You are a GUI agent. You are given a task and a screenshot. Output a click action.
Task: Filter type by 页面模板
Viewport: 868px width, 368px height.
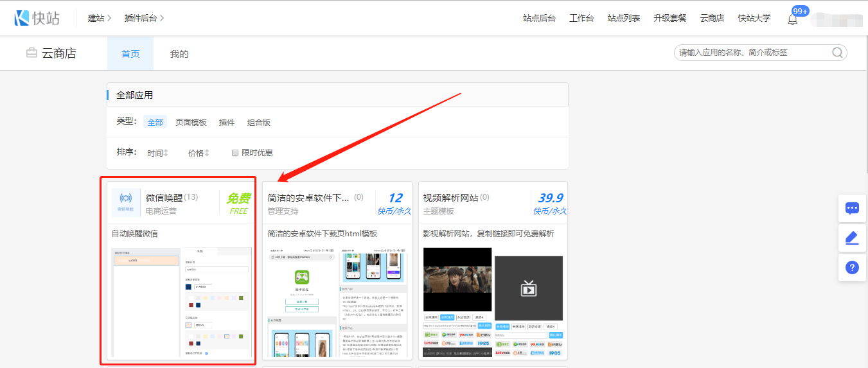pos(191,122)
